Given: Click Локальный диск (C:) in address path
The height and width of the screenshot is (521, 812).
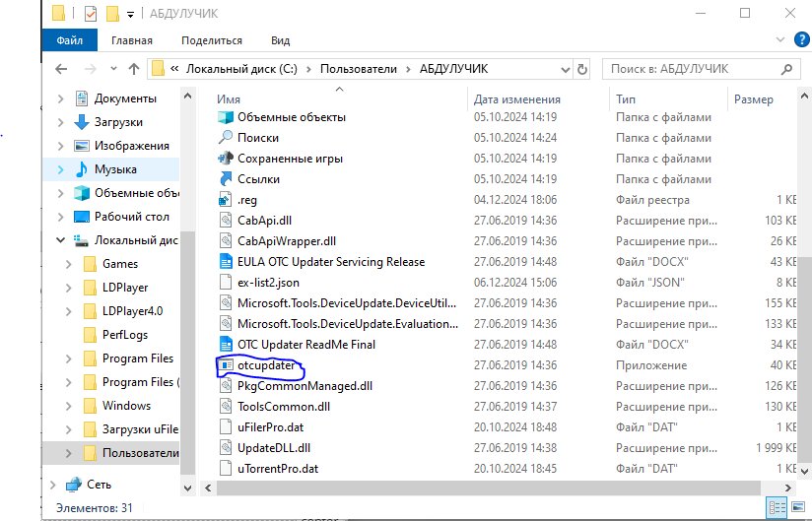Looking at the screenshot, I should (x=241, y=69).
